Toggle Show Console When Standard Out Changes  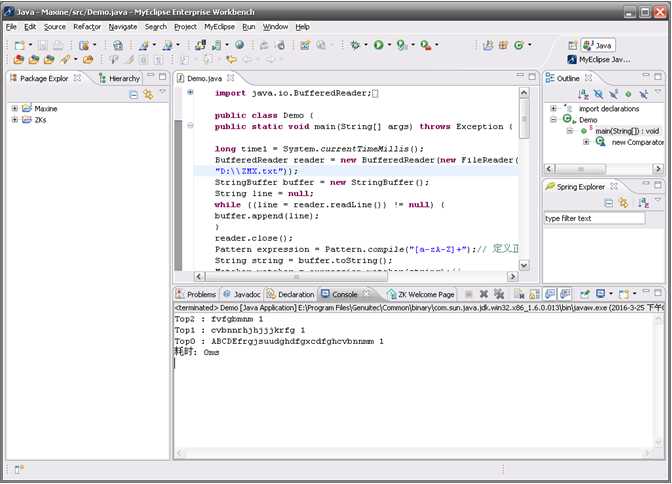[550, 294]
